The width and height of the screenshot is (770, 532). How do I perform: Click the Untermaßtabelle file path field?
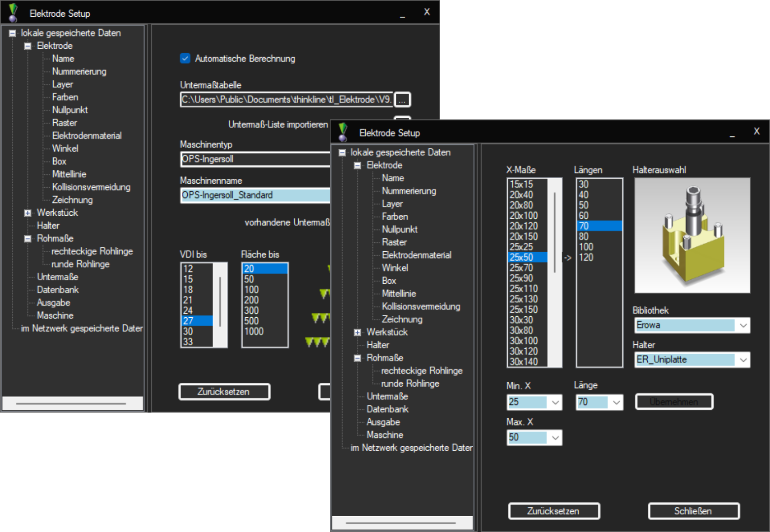point(286,100)
